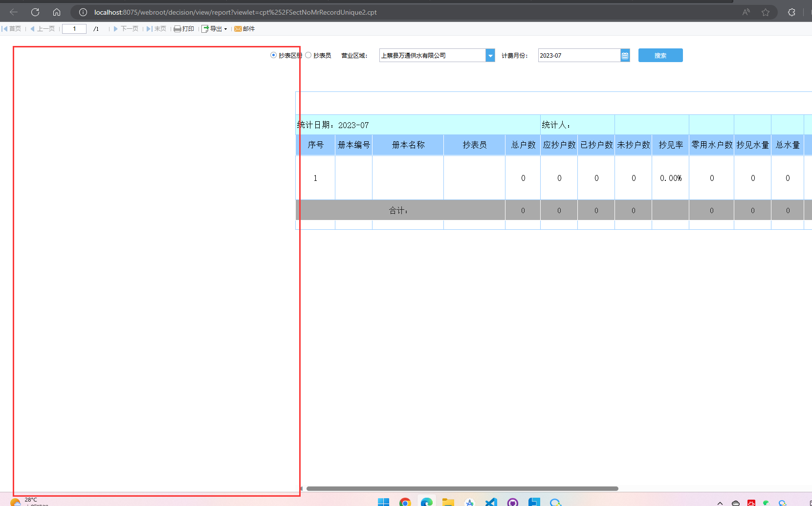Click the page number input field

coord(74,29)
